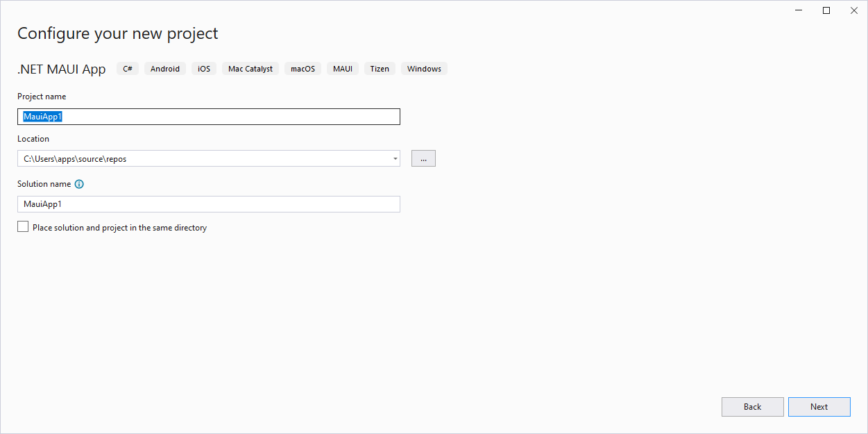
Task: Minimize the project configuration window
Action: tap(801, 10)
